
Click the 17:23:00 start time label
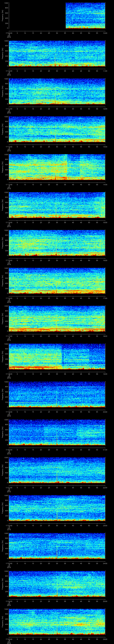pyautogui.click(x=9, y=563)
